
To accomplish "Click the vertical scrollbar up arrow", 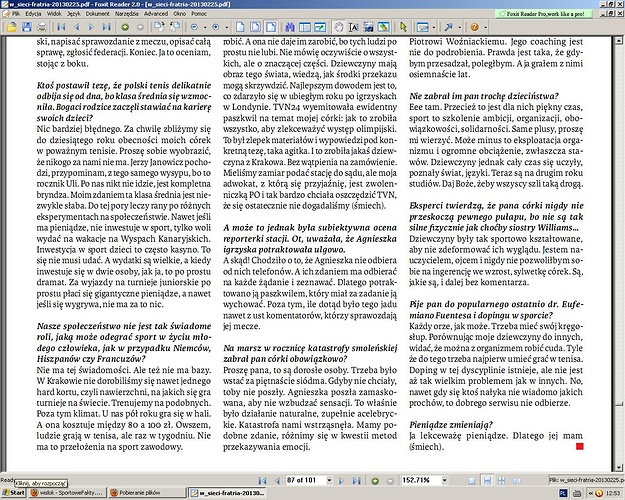I will click(x=619, y=40).
